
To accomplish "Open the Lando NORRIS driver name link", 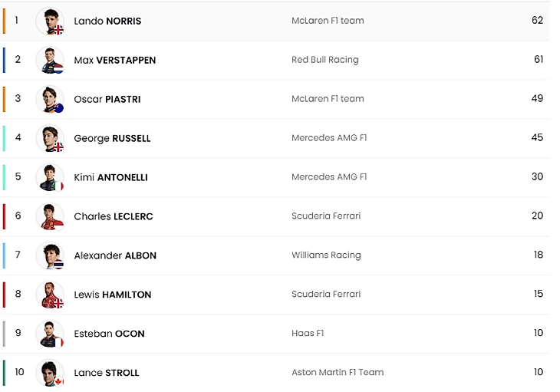I will (x=107, y=21).
